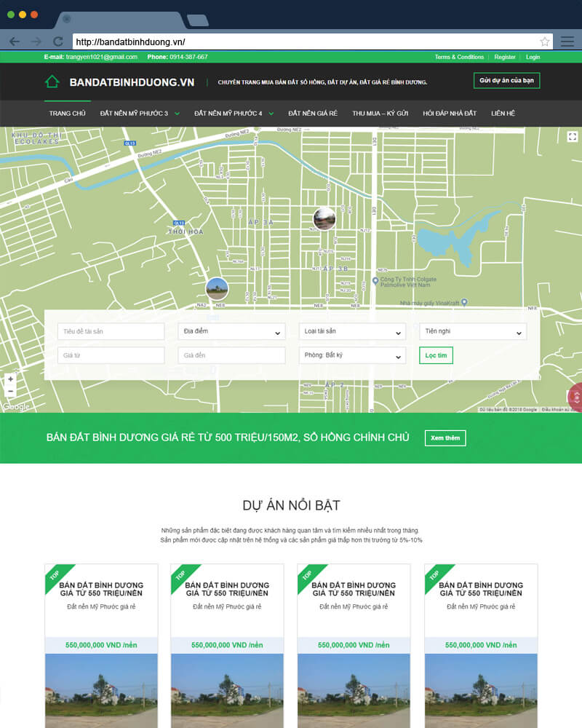This screenshot has width=582, height=728.
Task: Focus the Tiêu đề tài sản field
Action: point(111,332)
